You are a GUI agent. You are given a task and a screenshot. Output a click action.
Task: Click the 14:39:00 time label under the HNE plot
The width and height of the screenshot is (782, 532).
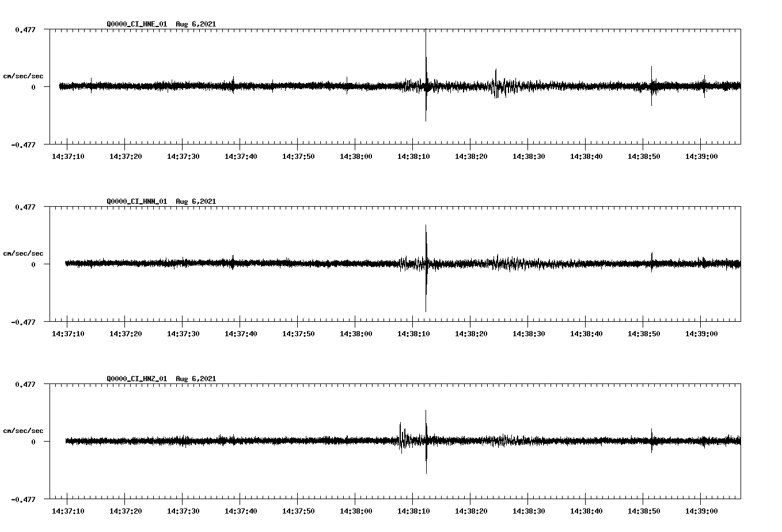pos(701,157)
